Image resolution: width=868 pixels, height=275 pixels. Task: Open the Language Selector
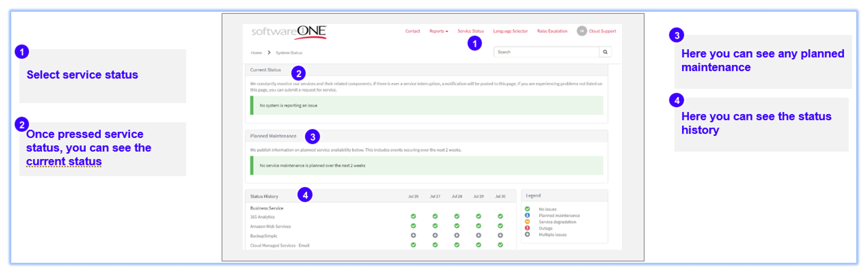pos(510,31)
